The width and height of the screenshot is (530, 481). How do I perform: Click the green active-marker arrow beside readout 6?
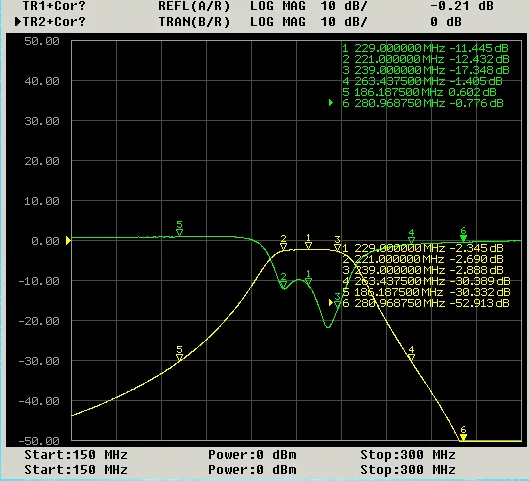[x=331, y=103]
